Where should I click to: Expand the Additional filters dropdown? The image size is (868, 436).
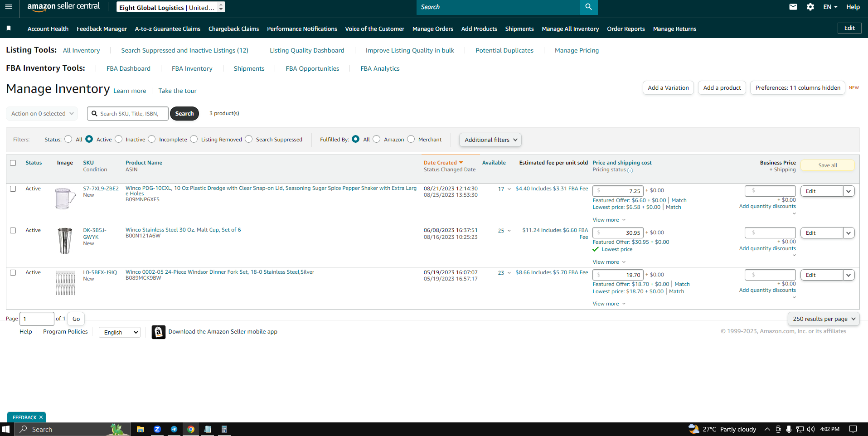[x=490, y=140]
